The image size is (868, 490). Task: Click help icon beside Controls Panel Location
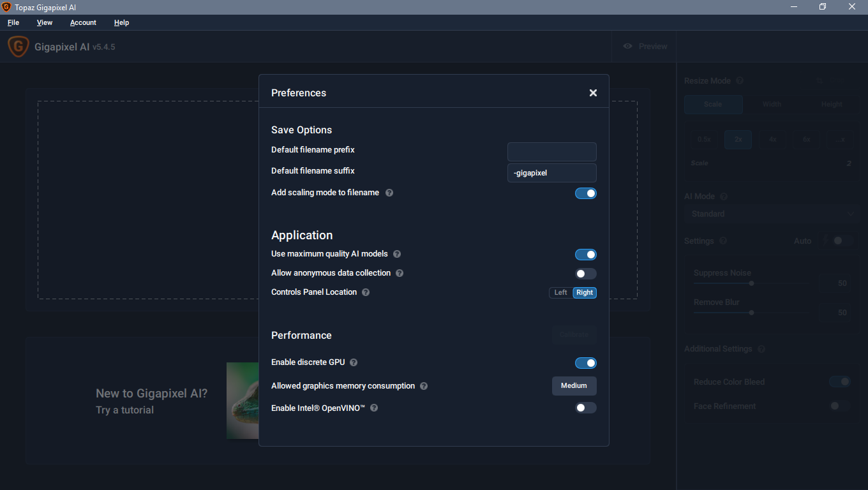366,292
